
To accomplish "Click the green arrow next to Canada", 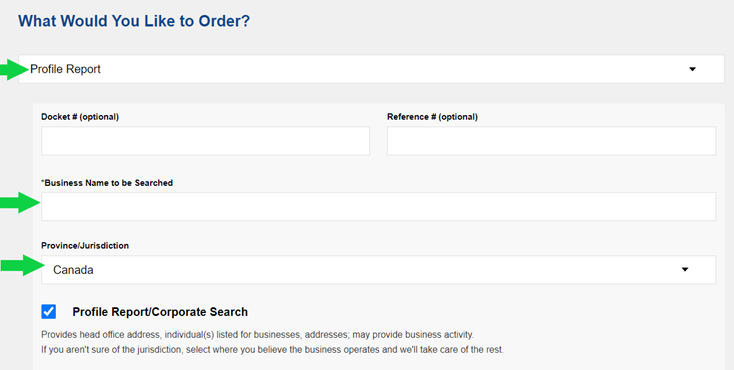I will [x=22, y=266].
